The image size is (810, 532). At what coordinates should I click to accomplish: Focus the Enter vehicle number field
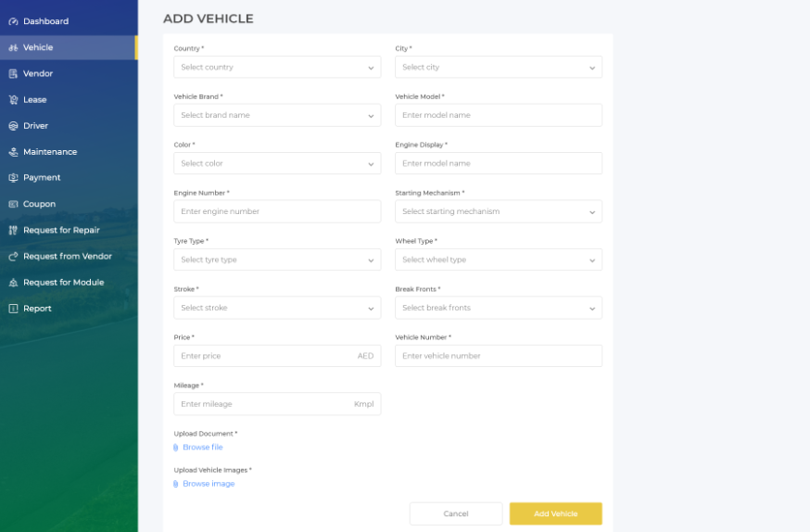(x=499, y=356)
